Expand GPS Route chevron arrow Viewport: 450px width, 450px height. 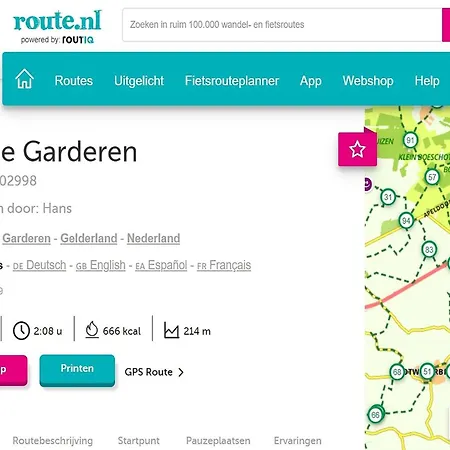[181, 372]
